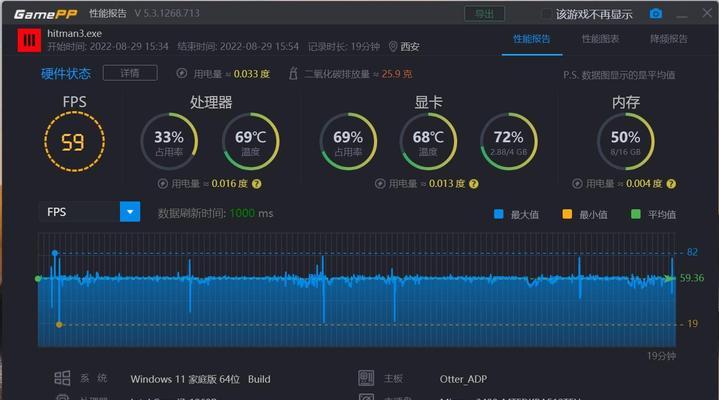Image resolution: width=719 pixels, height=400 pixels.
Task: Click the 西安 location text
Action: tap(410, 46)
